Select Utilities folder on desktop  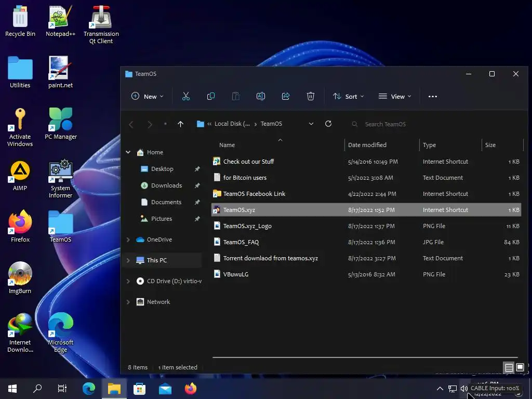click(20, 72)
